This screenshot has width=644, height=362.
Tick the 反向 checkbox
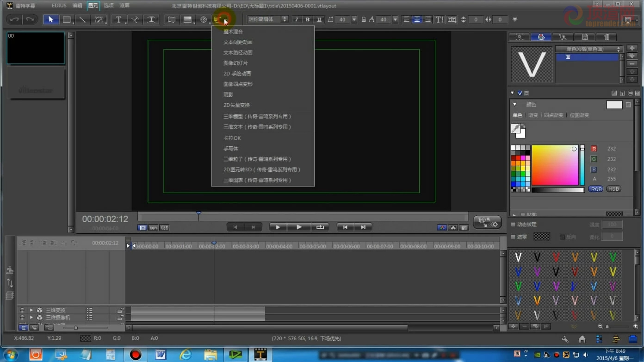[562, 237]
